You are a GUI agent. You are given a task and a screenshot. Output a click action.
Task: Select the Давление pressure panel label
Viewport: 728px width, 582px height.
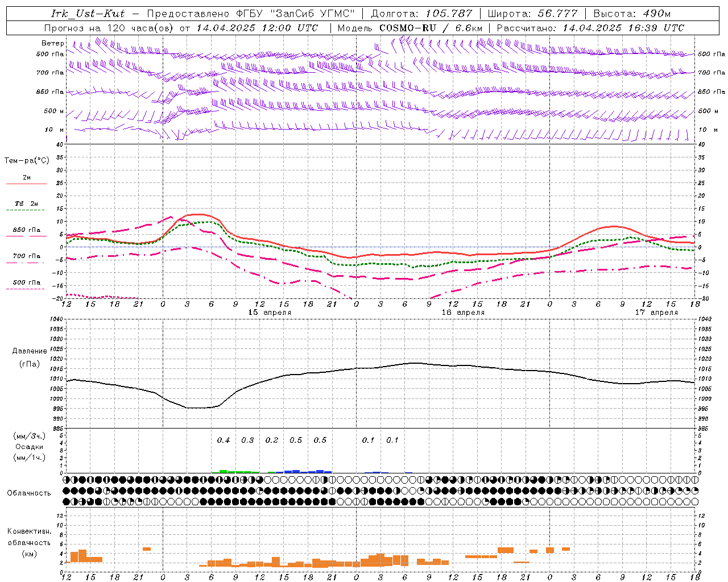[30, 351]
